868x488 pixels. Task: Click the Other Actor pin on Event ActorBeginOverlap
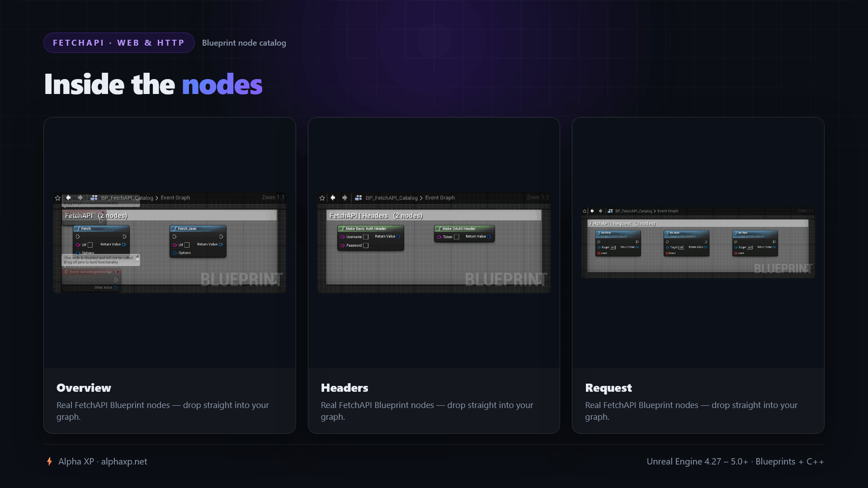pyautogui.click(x=115, y=288)
